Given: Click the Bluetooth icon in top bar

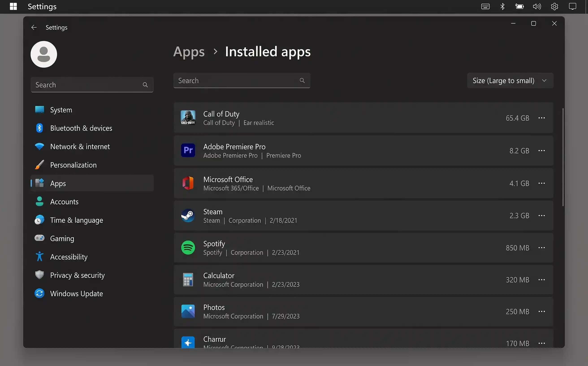Looking at the screenshot, I should 502,7.
